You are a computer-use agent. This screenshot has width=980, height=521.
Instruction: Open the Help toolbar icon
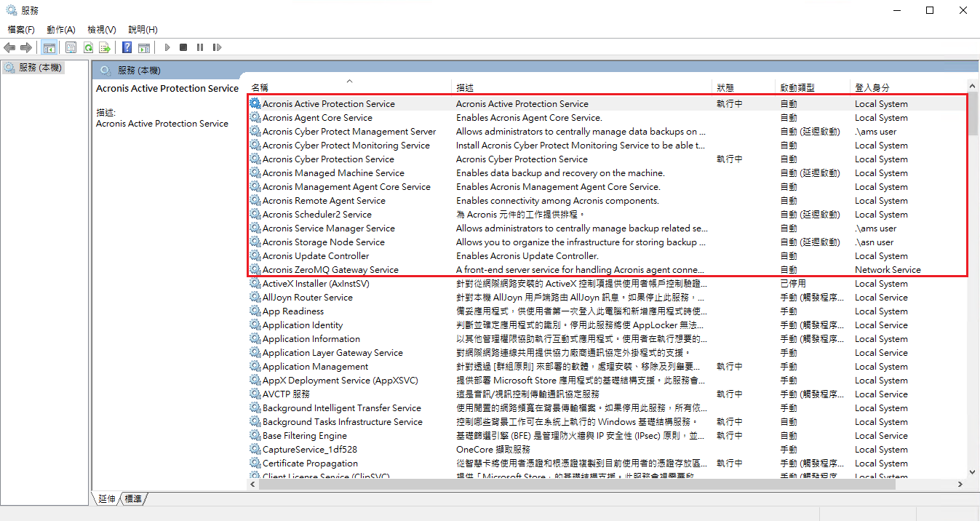click(127, 47)
